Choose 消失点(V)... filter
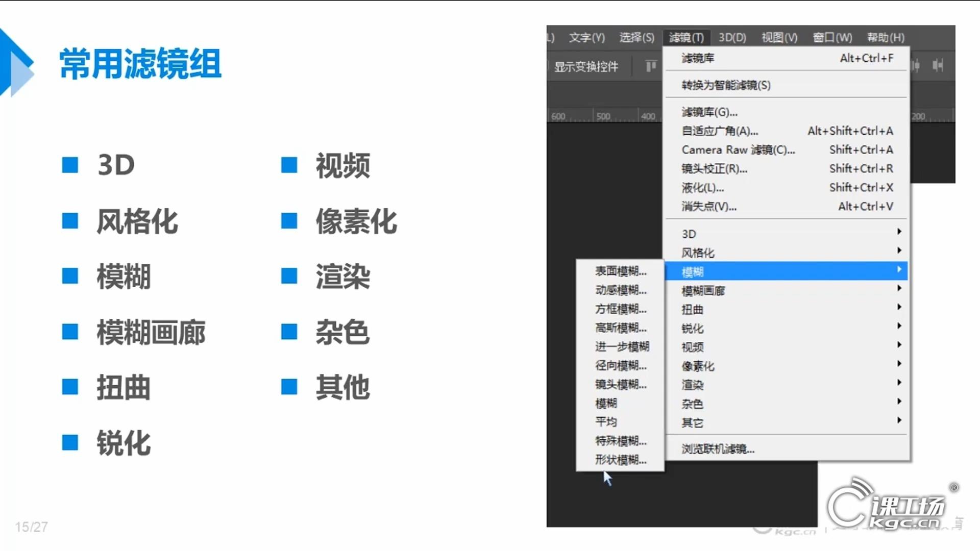The image size is (980, 551). pyautogui.click(x=787, y=206)
